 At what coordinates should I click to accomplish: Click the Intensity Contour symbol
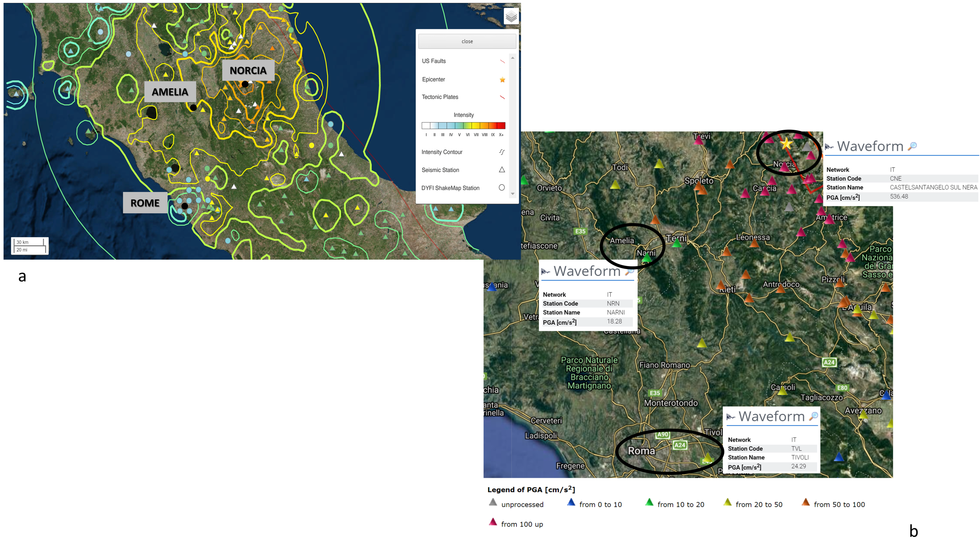(502, 152)
